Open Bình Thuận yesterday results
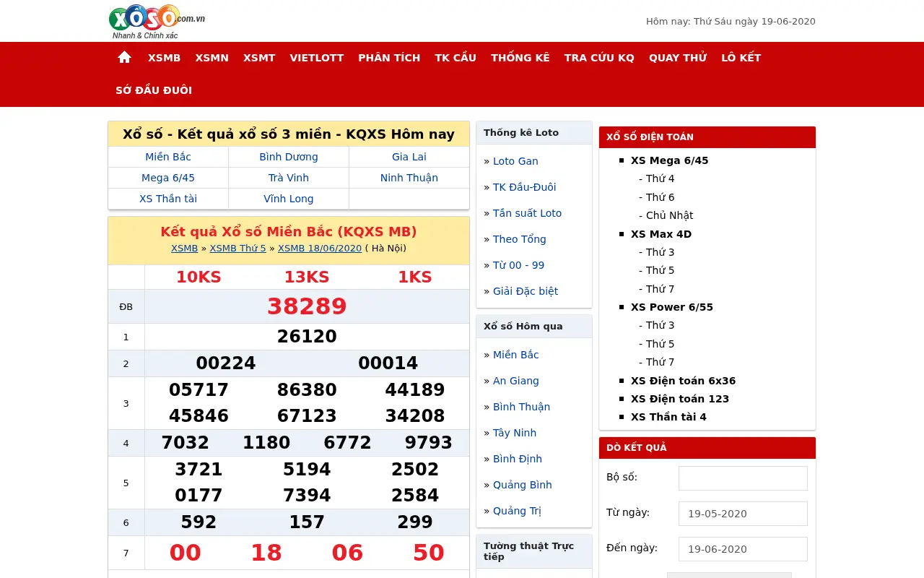924x578 pixels. coord(521,407)
